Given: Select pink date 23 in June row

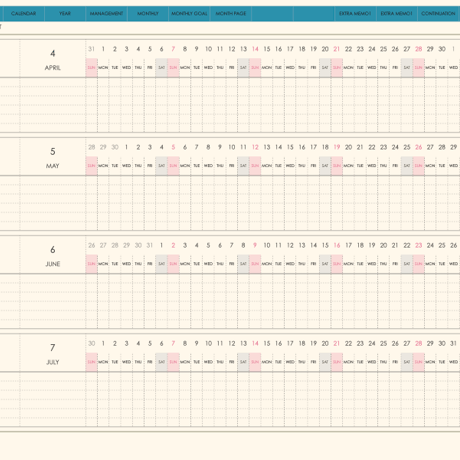Looking at the screenshot, I should pyautogui.click(x=418, y=245).
